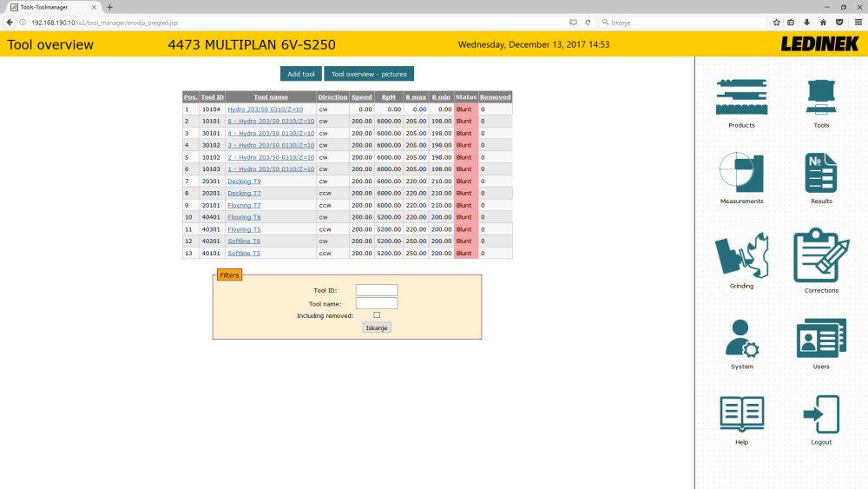This screenshot has width=868, height=489.
Task: Open the Flooring T7 tool link
Action: (x=244, y=206)
